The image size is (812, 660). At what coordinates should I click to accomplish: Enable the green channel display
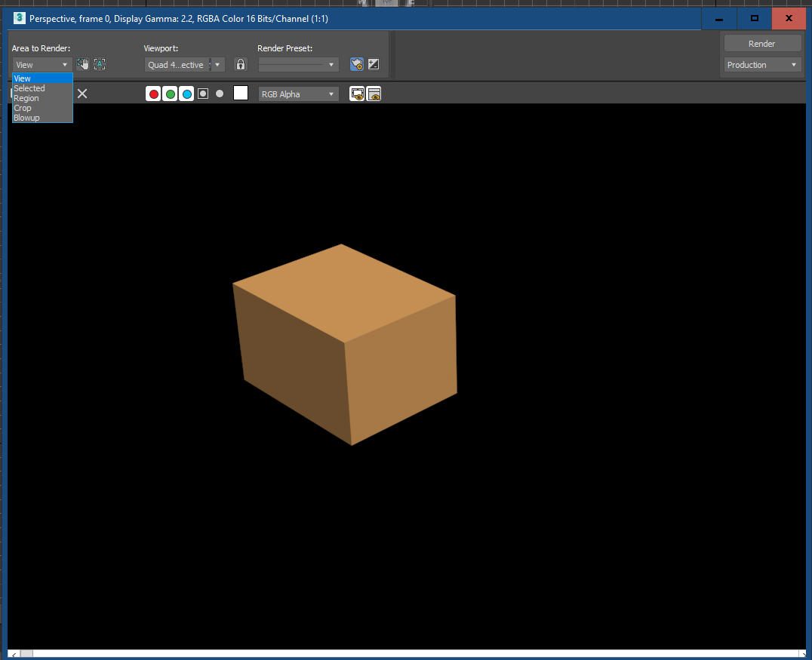click(x=170, y=94)
